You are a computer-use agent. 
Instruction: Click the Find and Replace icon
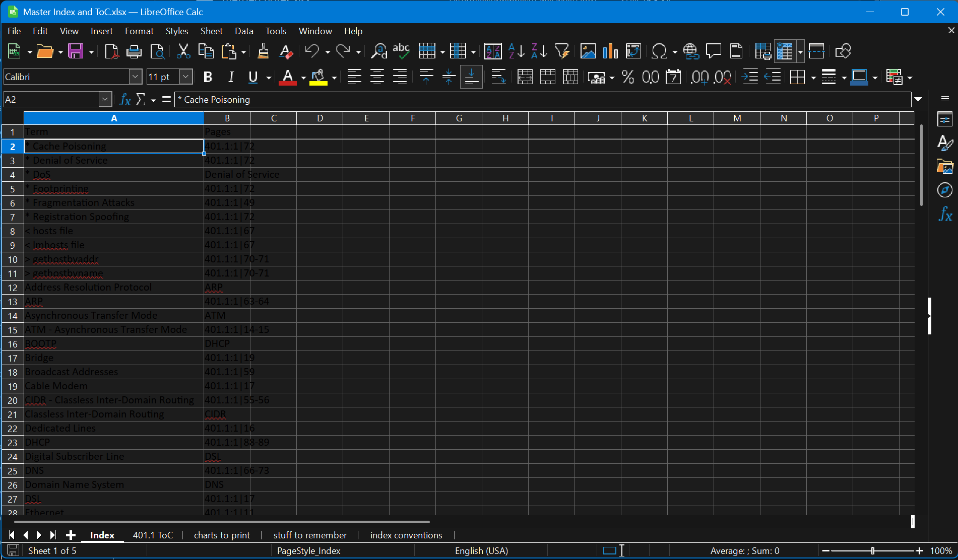tap(378, 51)
